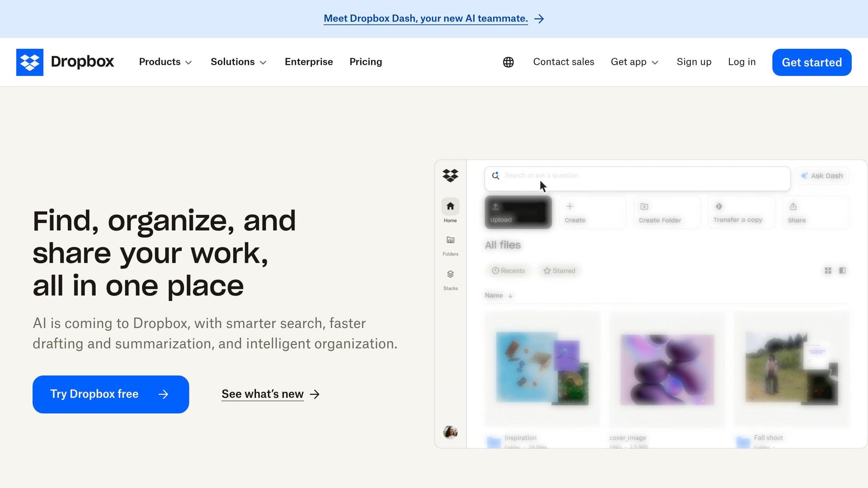The image size is (868, 488).
Task: Select the Home icon in the sidebar
Action: tap(450, 208)
